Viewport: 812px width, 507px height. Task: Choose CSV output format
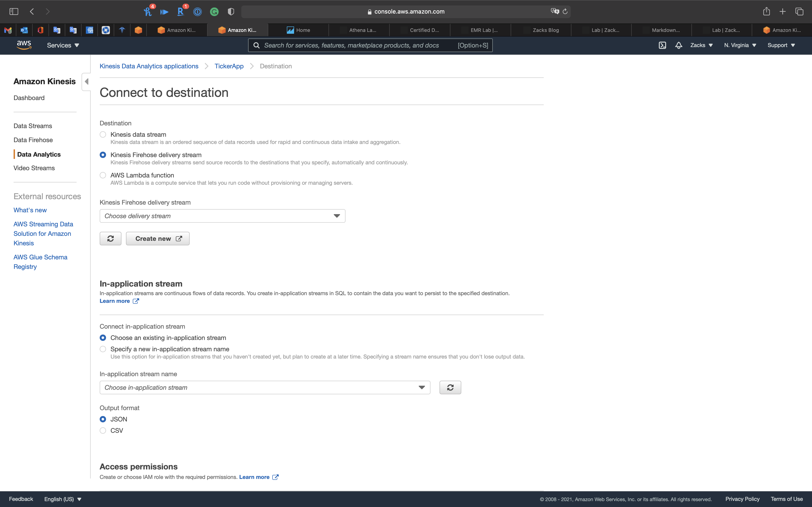click(103, 430)
